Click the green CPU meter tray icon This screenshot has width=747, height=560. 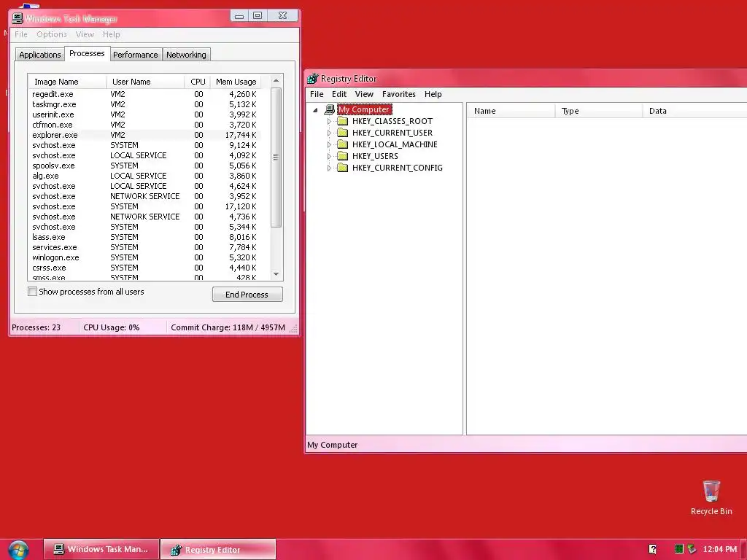point(679,549)
